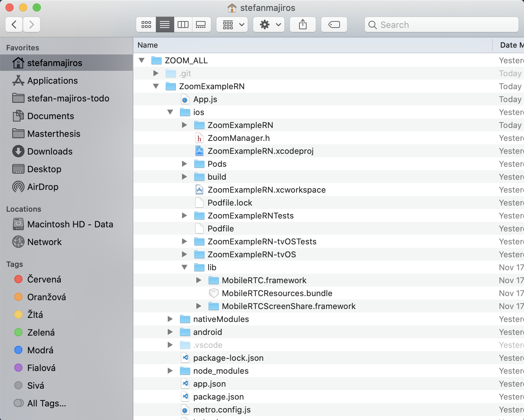The height and width of the screenshot is (420, 524).
Task: Filter by the gray Sivá tag
Action: coord(66,386)
